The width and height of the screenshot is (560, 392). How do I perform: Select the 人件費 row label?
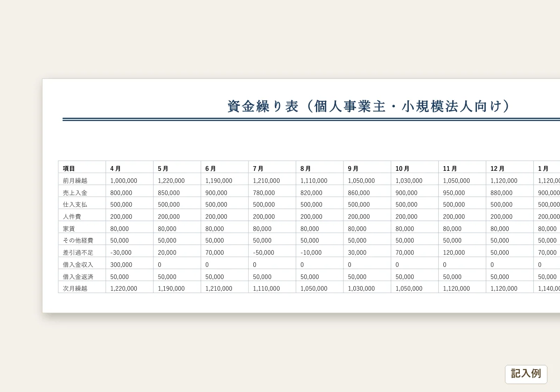pos(82,216)
